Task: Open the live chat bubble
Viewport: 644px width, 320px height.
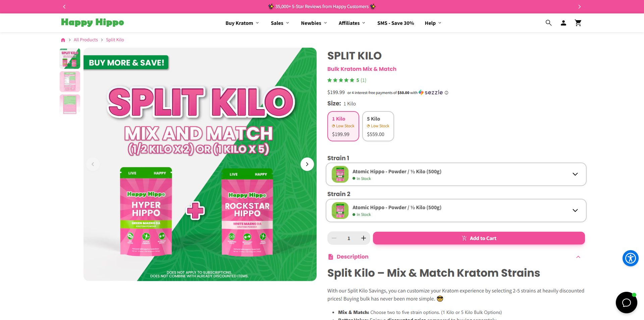Action: click(626, 303)
